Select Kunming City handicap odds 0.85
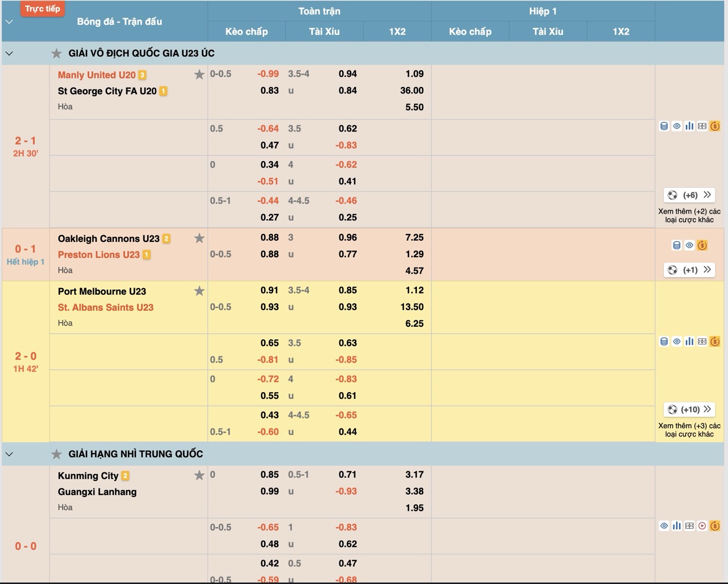728x584 pixels. tap(270, 474)
